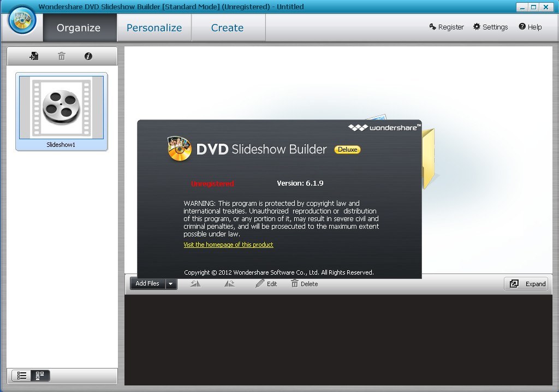Image resolution: width=559 pixels, height=392 pixels.
Task: Add a new slideshow with the page-plus icon
Action: coord(34,56)
